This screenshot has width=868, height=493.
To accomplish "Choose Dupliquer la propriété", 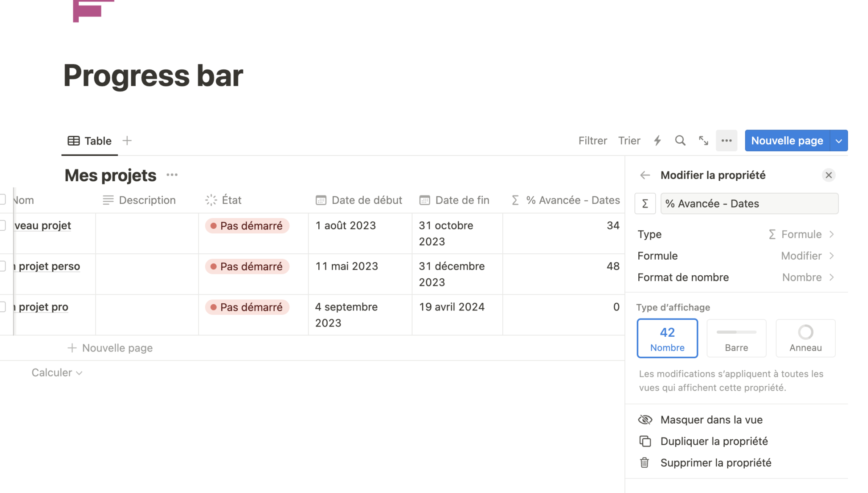I will click(737, 441).
